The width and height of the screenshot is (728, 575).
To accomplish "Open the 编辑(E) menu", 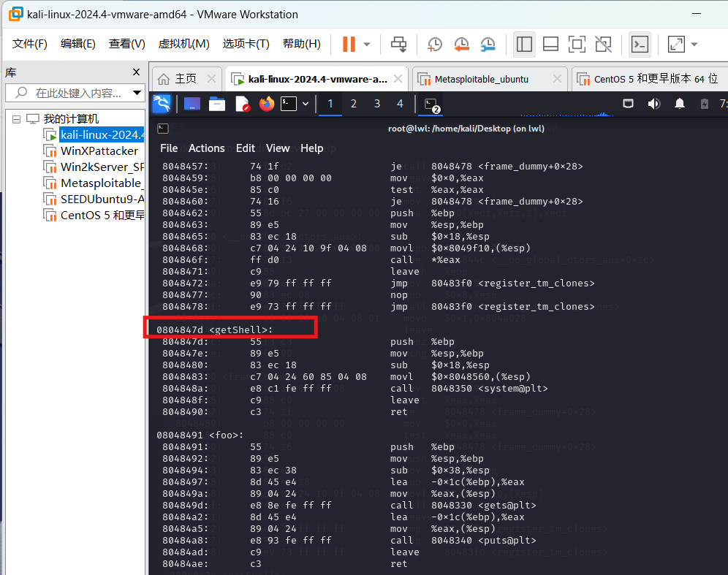I will tap(78, 44).
